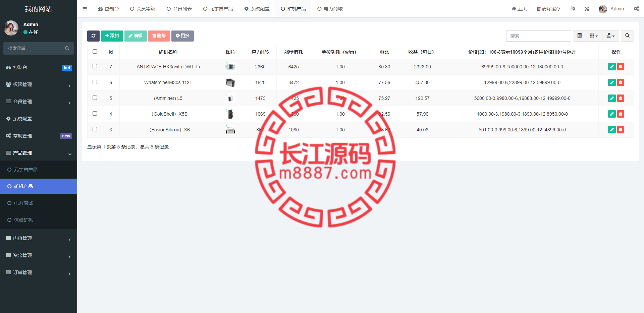Delete the GoldShell X5S row trash icon
Image resolution: width=644 pixels, height=313 pixels.
621,114
